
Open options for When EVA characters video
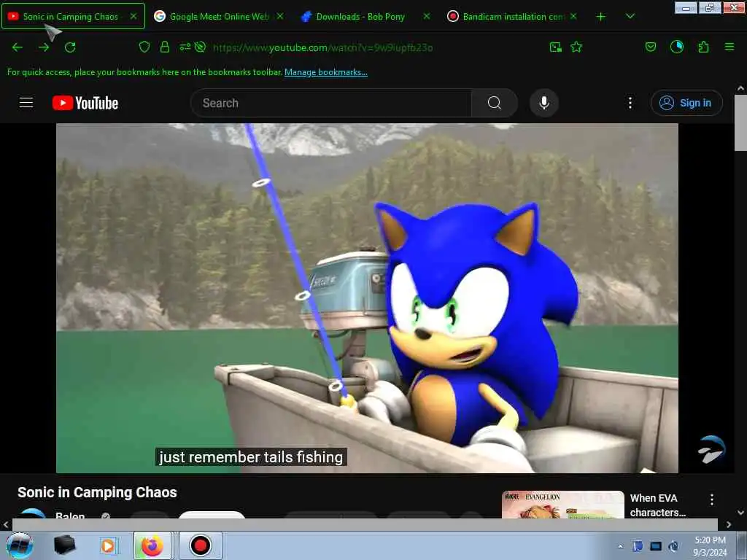tap(712, 499)
